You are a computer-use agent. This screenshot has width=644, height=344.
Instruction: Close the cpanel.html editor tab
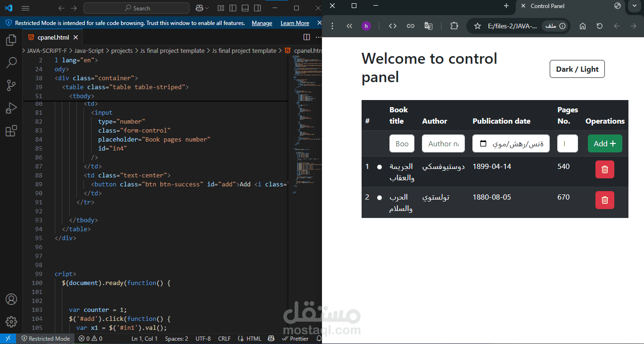point(76,37)
